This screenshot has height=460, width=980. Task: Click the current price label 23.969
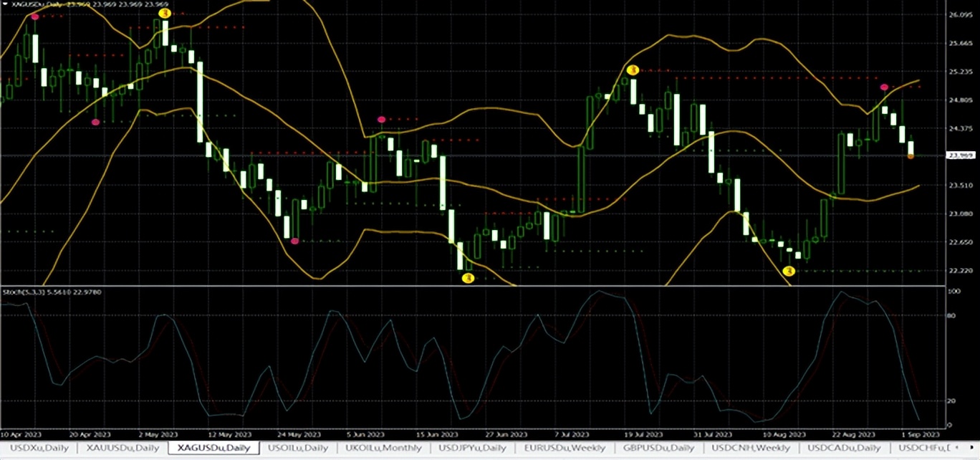click(x=960, y=155)
